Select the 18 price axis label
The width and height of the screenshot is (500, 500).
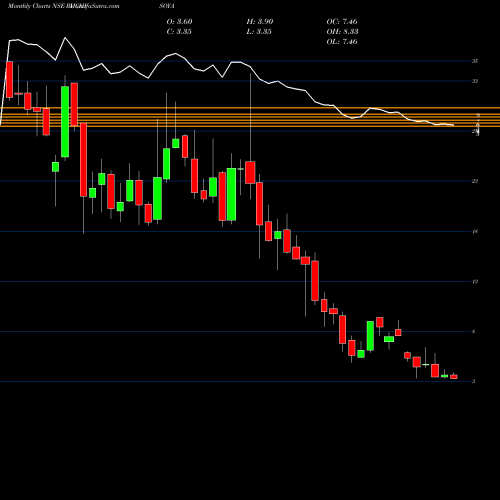[x=475, y=231]
